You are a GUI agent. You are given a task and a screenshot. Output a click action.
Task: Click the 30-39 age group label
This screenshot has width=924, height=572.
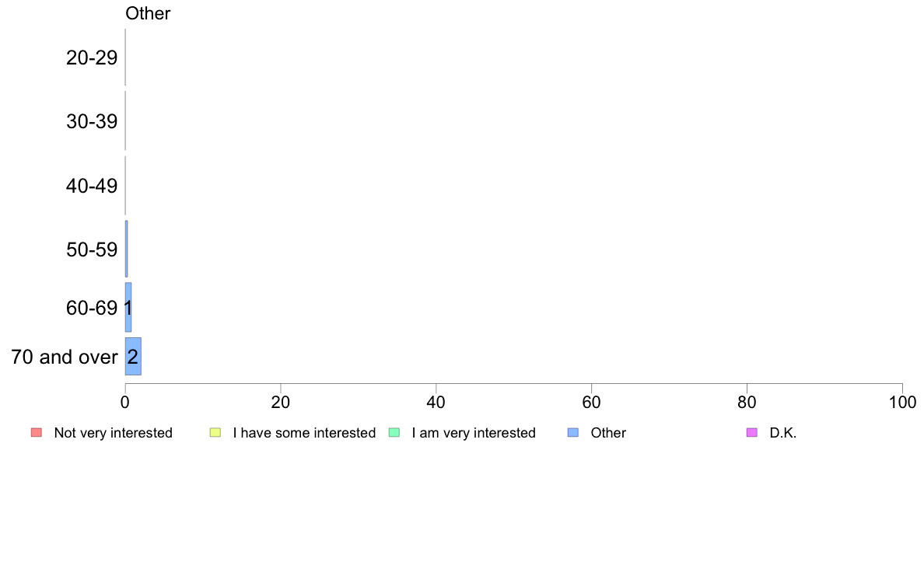(92, 121)
